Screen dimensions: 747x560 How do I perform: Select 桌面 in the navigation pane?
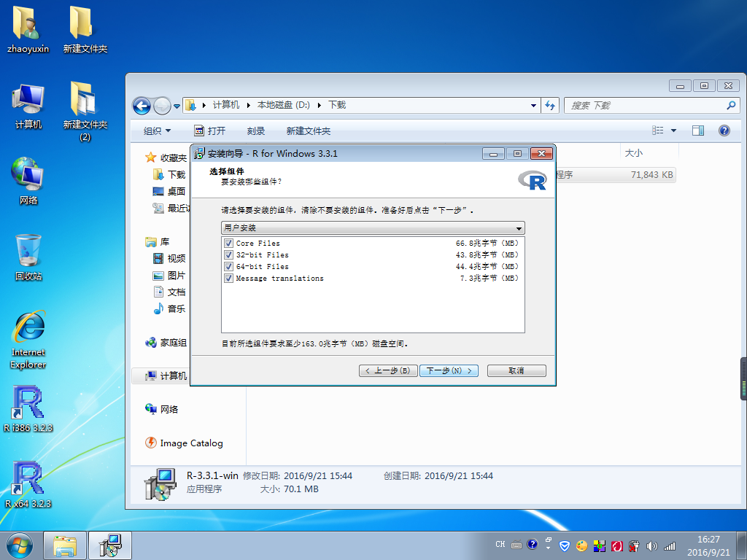tap(169, 192)
